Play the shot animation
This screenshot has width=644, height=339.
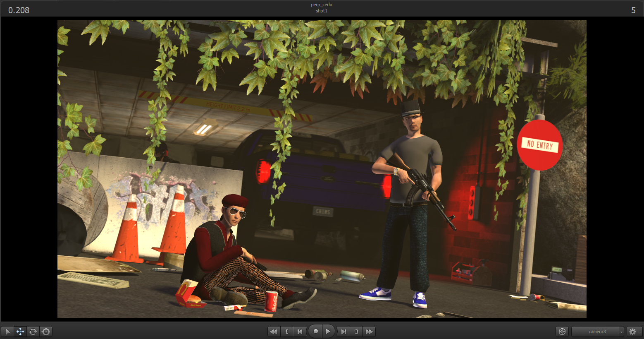tap(328, 332)
